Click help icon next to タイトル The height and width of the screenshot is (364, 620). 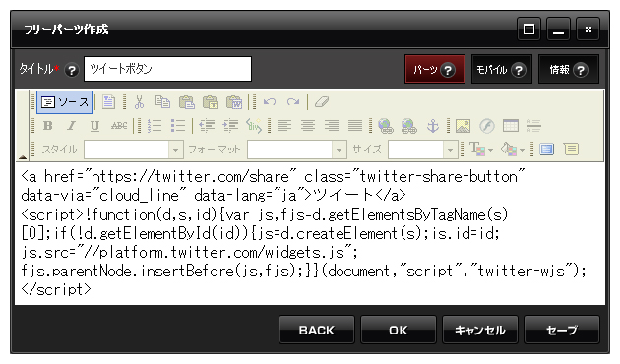(72, 71)
